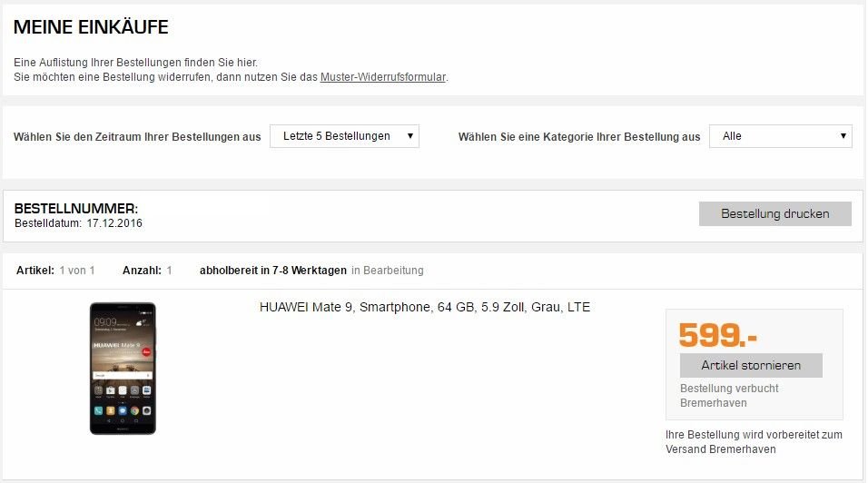This screenshot has width=868, height=483.
Task: Click the Artikel 1 von 1 counter
Action: [55, 271]
